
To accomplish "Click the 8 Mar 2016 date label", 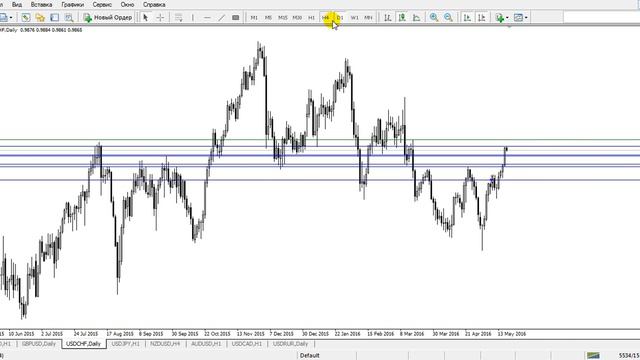I will 412,333.
